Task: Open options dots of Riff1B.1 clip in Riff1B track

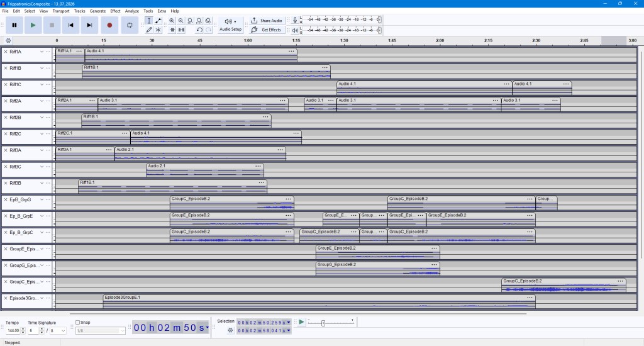Action: [325, 67]
